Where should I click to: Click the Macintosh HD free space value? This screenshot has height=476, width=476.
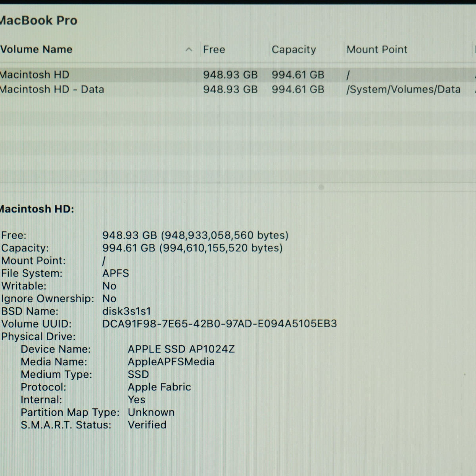coord(230,75)
